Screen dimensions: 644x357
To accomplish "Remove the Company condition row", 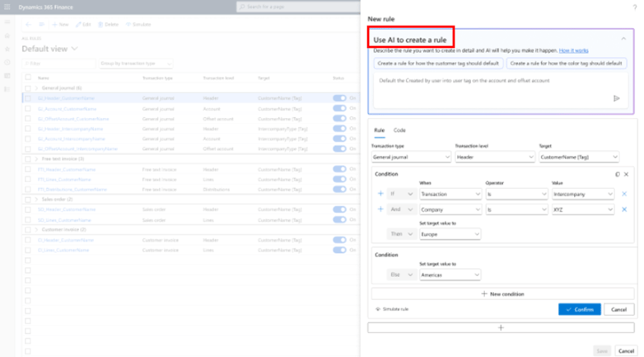I will (x=624, y=209).
